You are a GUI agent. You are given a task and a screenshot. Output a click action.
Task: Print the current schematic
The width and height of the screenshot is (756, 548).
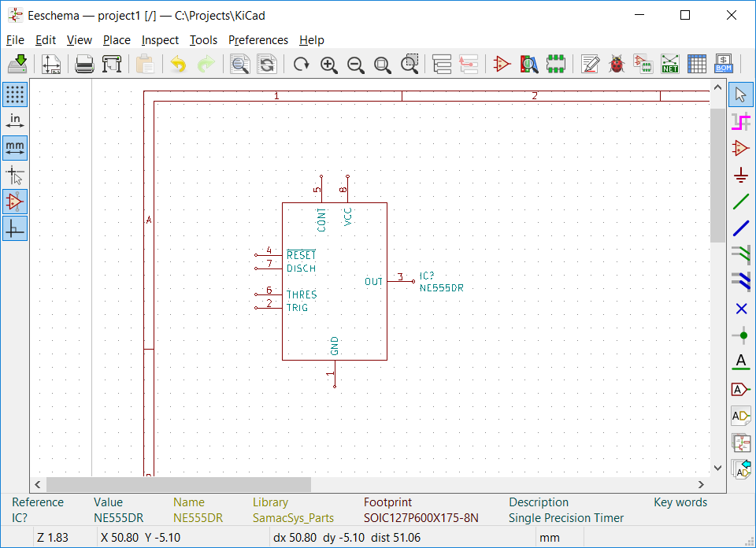(84, 64)
